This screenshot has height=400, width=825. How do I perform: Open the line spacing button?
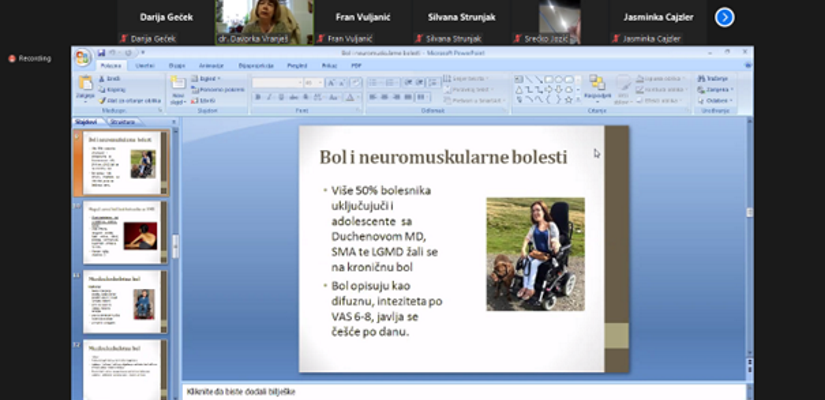pos(434,83)
